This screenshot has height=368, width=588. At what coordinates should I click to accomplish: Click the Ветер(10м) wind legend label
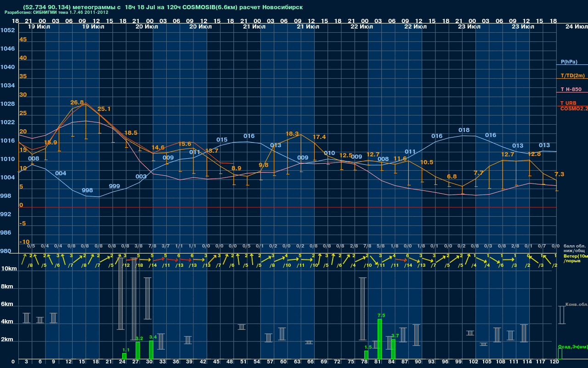click(x=576, y=256)
